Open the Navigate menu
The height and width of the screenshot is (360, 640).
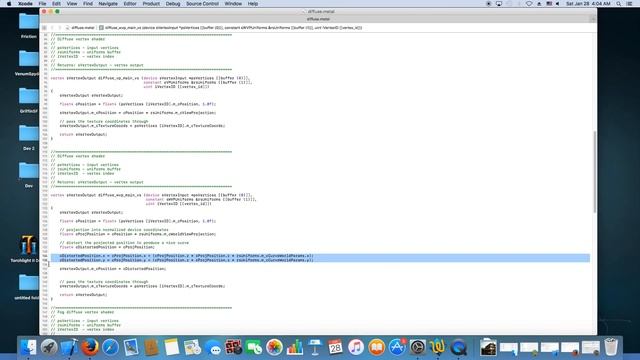click(x=108, y=4)
